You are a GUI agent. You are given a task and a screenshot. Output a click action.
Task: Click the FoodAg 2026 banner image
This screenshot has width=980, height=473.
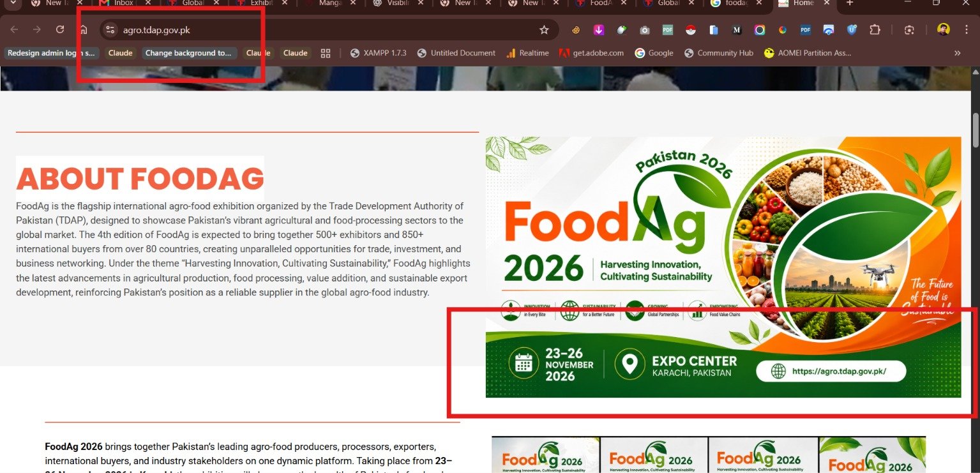point(723,267)
